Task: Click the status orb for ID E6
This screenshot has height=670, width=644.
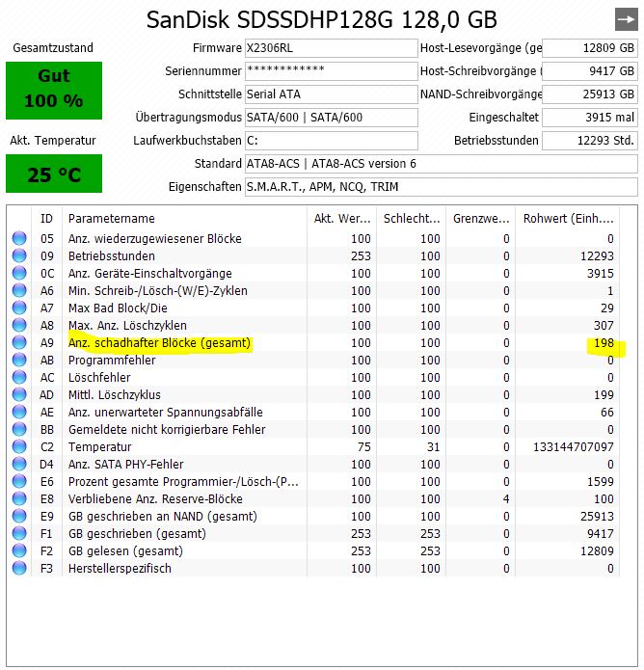Action: (19, 481)
